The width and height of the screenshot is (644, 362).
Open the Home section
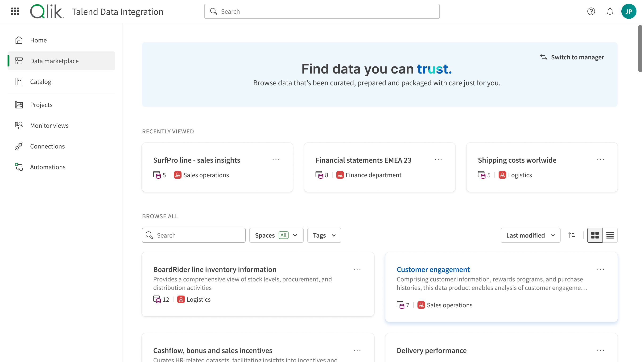(38, 40)
